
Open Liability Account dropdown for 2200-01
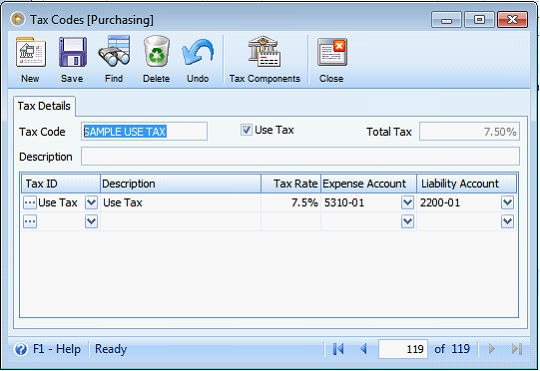[x=507, y=203]
